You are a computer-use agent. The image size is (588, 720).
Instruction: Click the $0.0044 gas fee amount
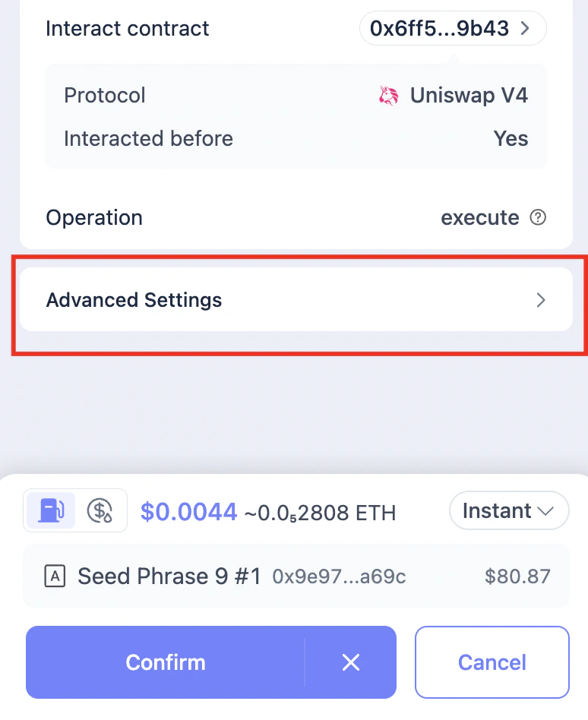tap(188, 511)
